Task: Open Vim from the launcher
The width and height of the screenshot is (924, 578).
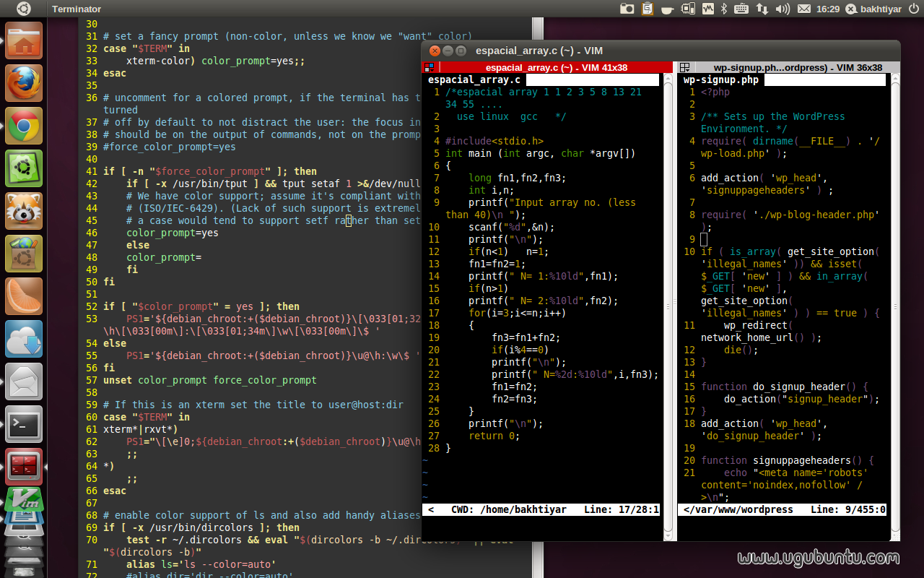Action: (24, 499)
